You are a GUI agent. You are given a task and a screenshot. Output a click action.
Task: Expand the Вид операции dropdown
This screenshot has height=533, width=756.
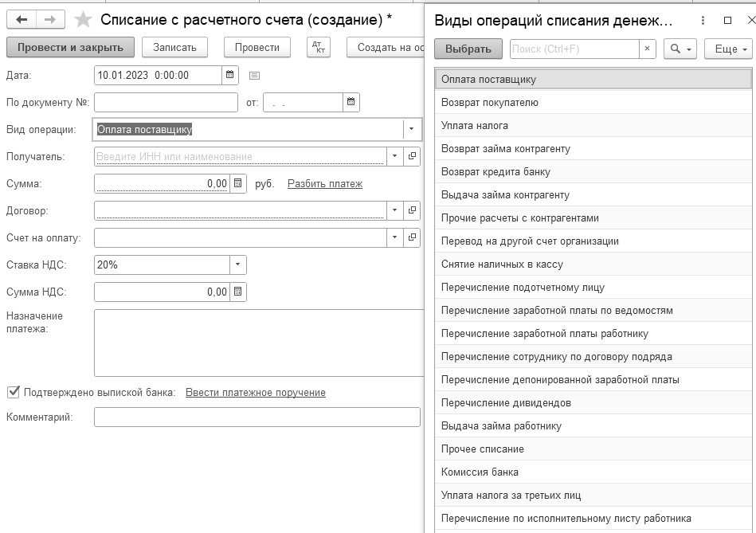tap(412, 129)
